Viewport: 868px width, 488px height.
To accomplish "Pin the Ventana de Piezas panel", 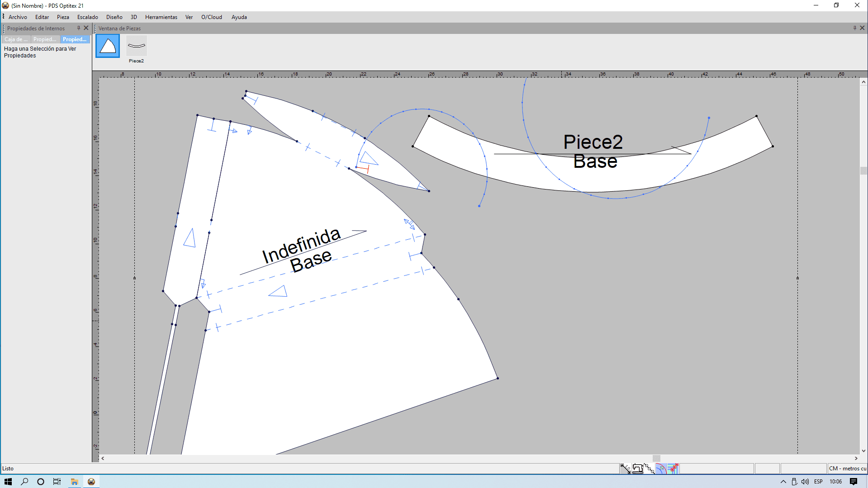I will click(854, 28).
